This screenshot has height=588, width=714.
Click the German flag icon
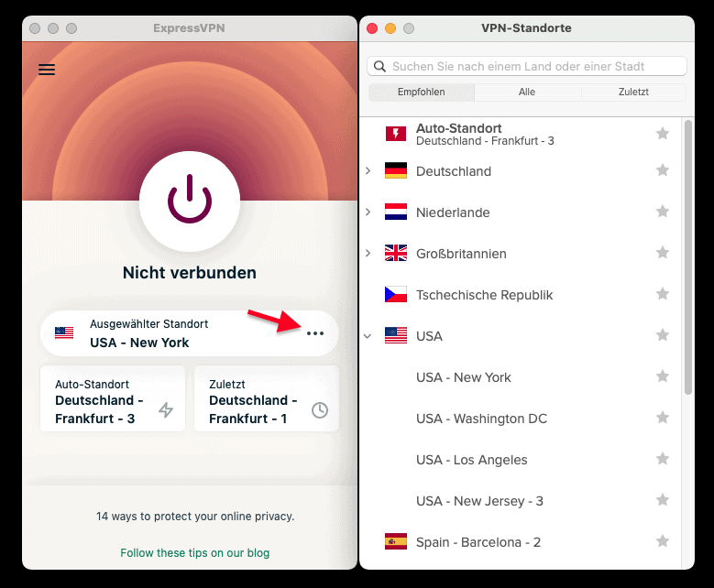[396, 170]
